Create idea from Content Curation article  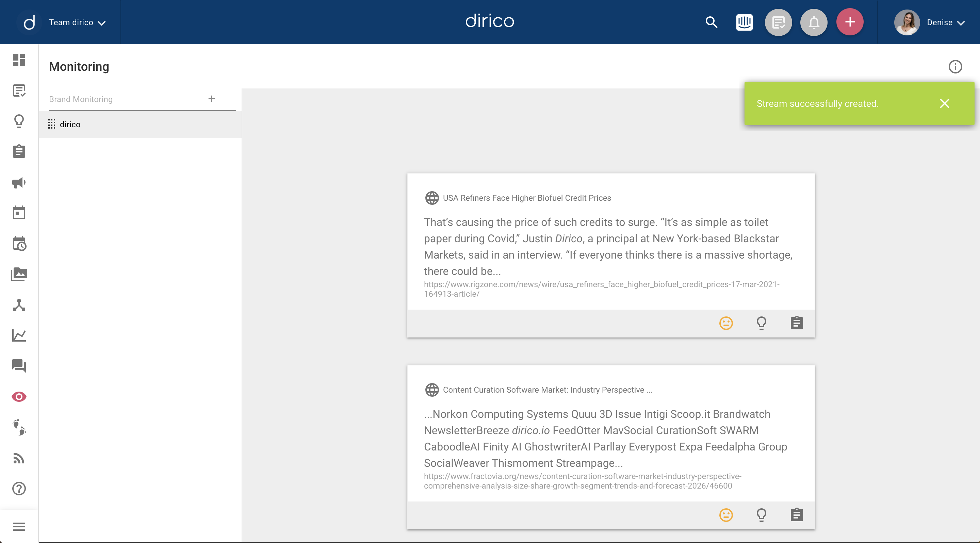click(761, 515)
